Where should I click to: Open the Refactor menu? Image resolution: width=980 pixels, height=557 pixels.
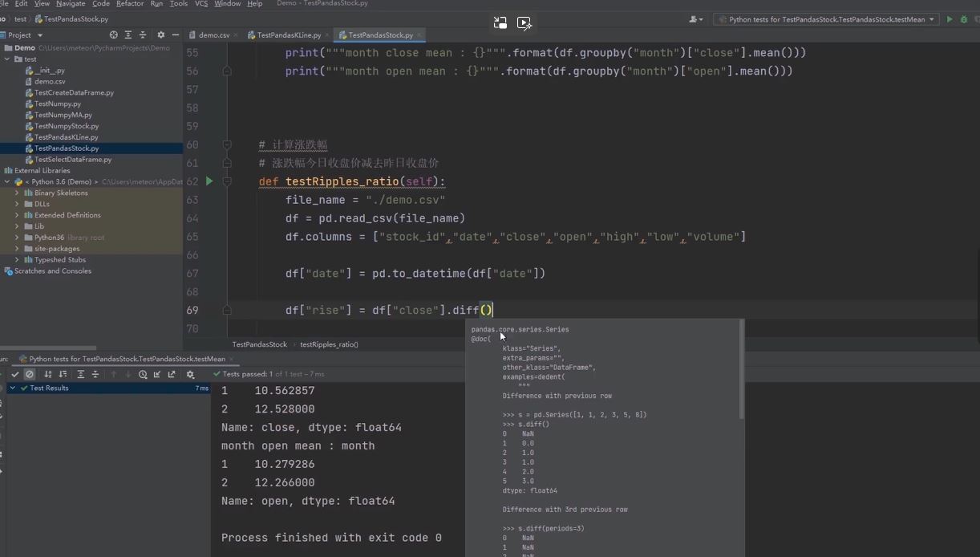(x=130, y=4)
